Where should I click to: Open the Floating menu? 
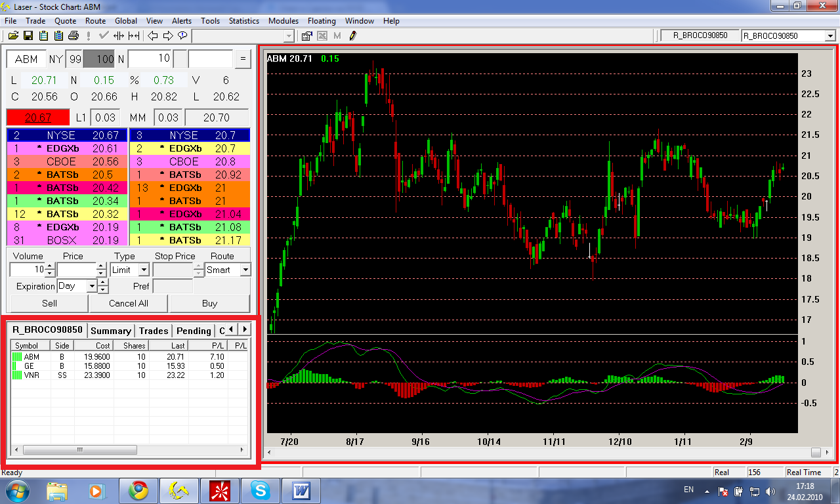click(x=322, y=21)
